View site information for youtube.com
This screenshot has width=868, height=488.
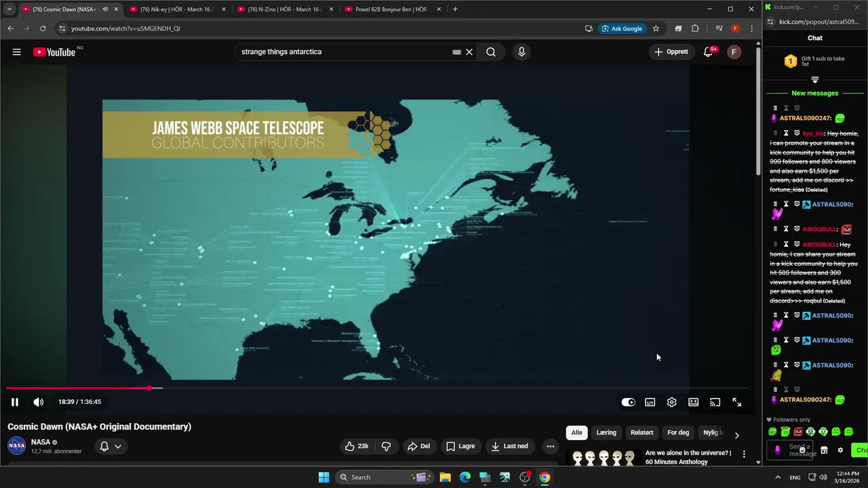coord(62,28)
